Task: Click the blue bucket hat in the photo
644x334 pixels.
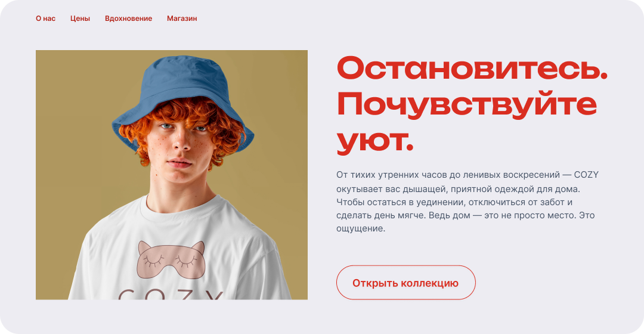Action: pos(183,98)
